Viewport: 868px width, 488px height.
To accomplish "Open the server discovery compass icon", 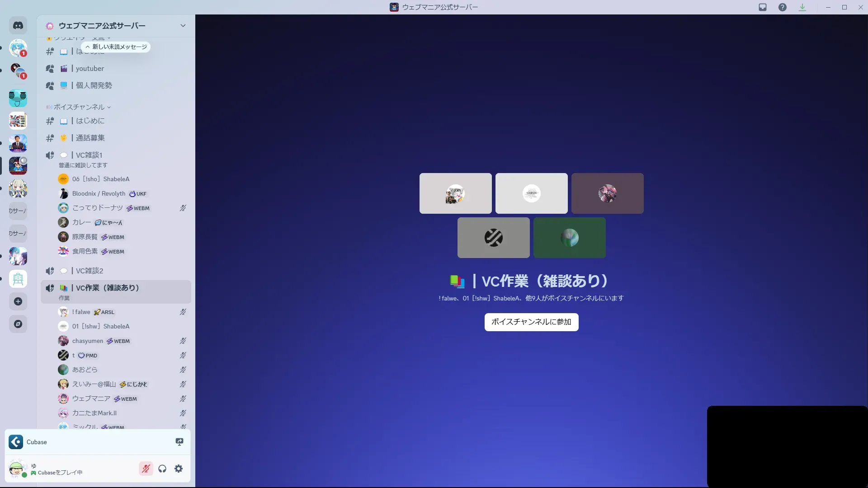I will pyautogui.click(x=18, y=324).
